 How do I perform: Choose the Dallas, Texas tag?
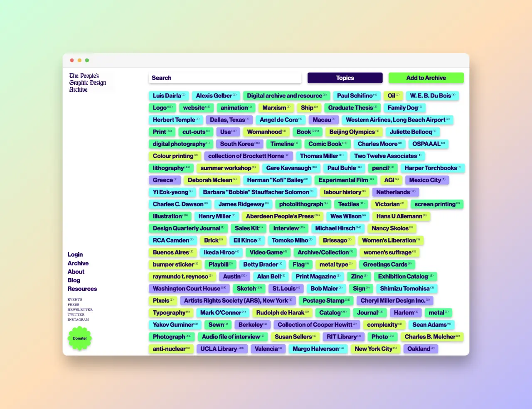pos(229,120)
